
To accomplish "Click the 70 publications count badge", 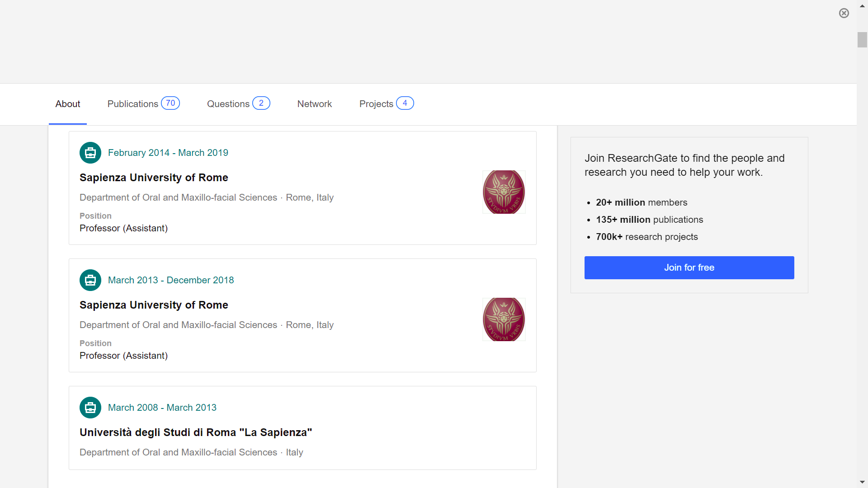I will coord(170,103).
